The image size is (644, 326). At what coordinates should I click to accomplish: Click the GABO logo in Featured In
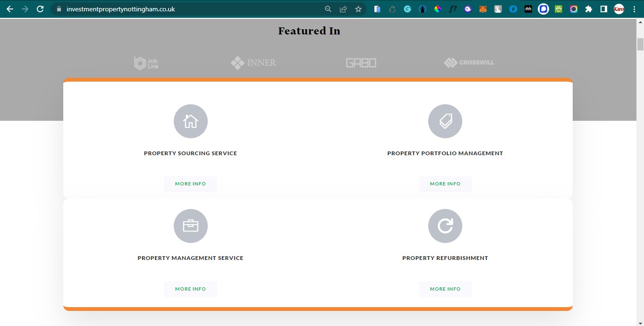tap(360, 62)
